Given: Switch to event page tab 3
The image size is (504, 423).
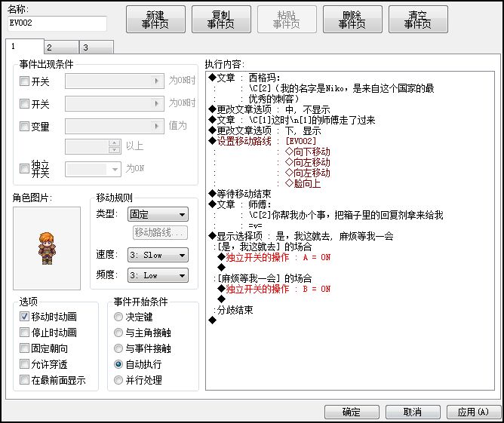Looking at the screenshot, I should [96, 48].
